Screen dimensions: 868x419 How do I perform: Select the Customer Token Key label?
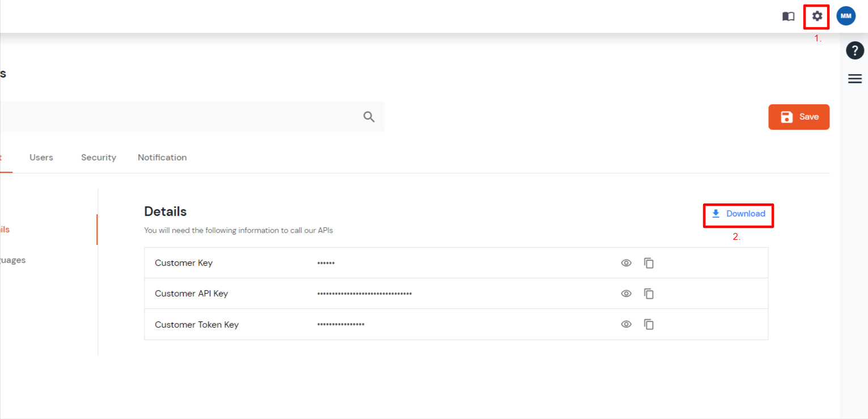coord(197,325)
